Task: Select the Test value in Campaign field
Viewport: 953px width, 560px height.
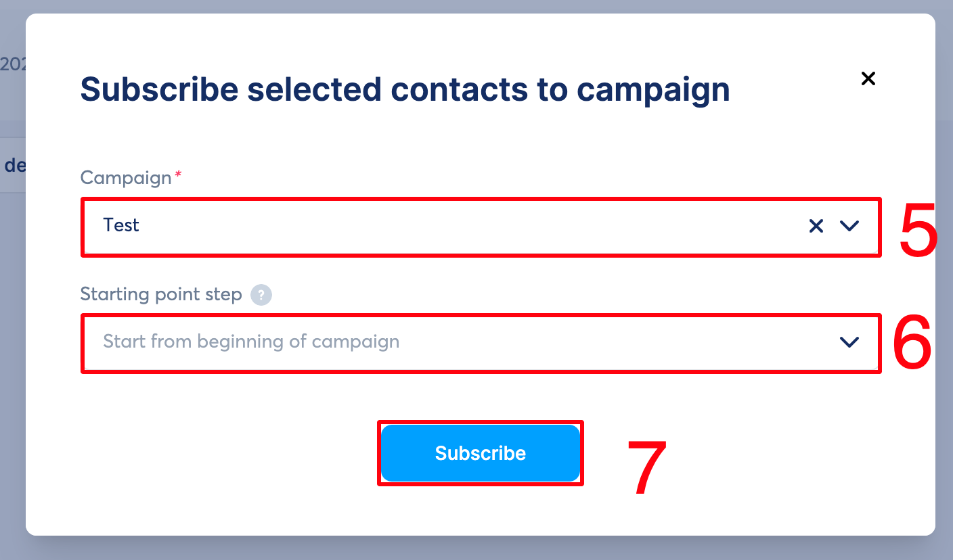Action: 121,225
